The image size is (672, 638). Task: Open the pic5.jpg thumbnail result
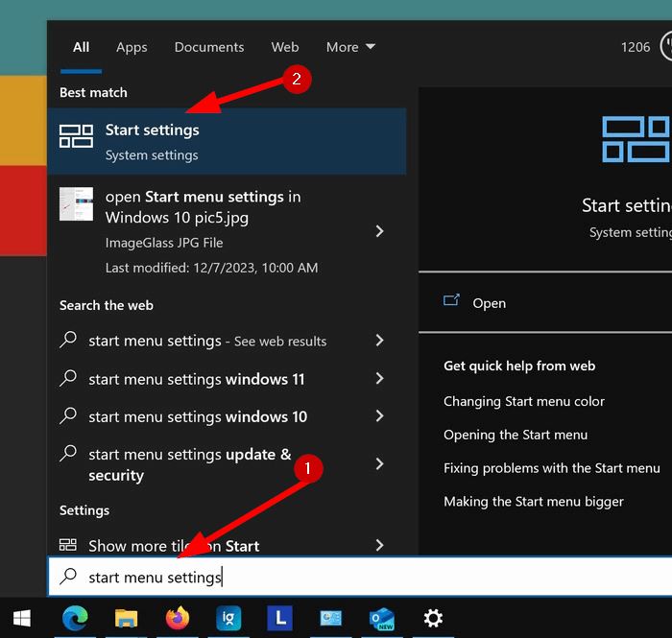click(76, 203)
